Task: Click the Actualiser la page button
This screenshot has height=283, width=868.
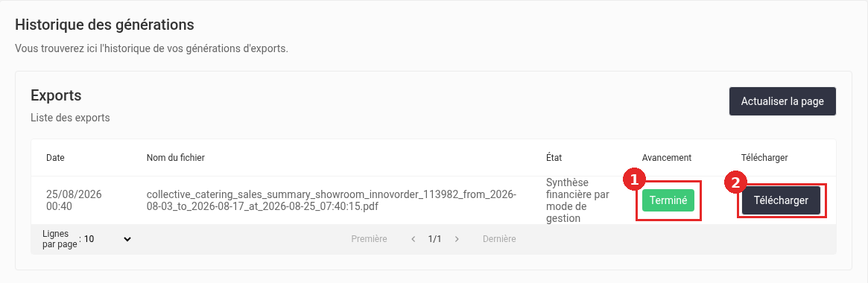Action: coord(782,101)
